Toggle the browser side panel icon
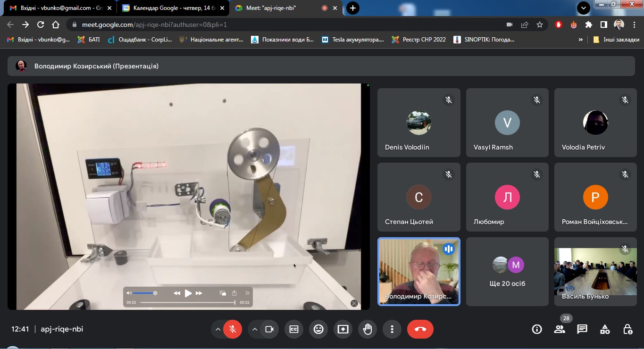644x349 pixels. click(x=604, y=25)
